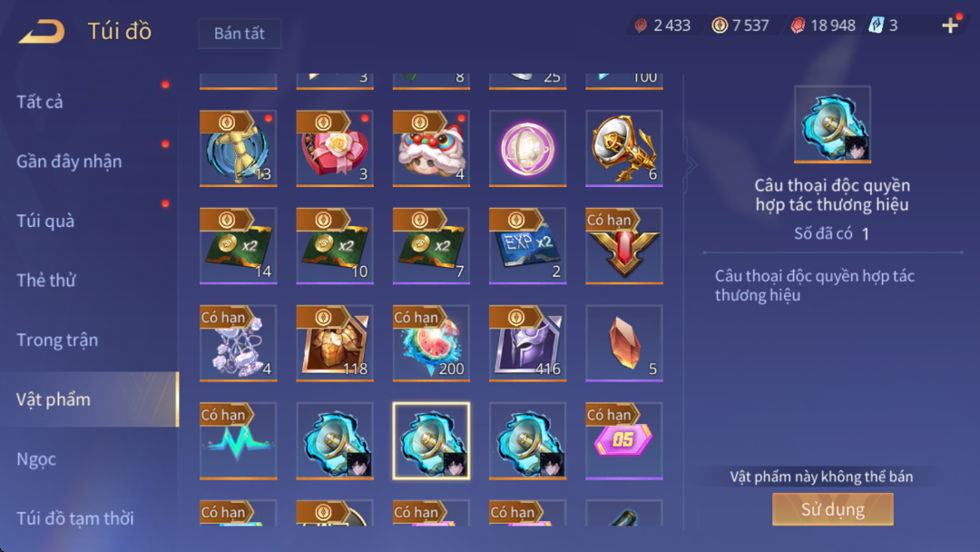Choose the purple knight helmet item 416
980x552 pixels.
click(527, 343)
